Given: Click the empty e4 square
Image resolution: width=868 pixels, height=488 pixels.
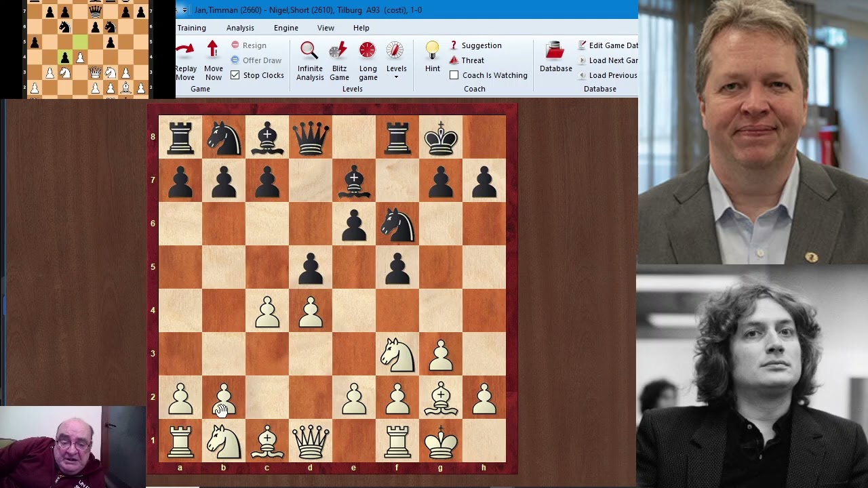Looking at the screenshot, I should click(354, 310).
